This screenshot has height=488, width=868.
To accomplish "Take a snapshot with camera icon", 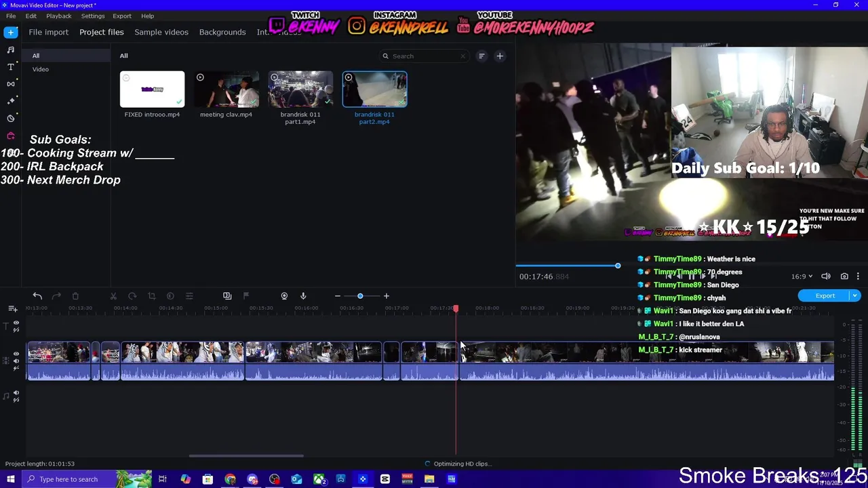I will [844, 277].
